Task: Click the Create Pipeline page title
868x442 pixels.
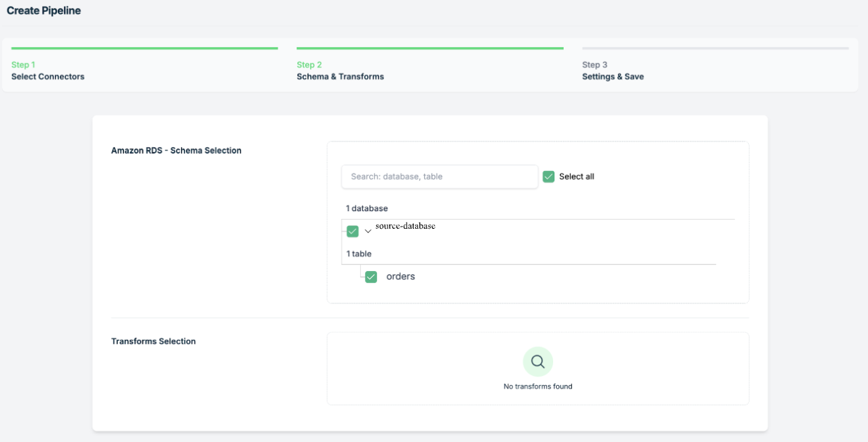Action: click(44, 11)
